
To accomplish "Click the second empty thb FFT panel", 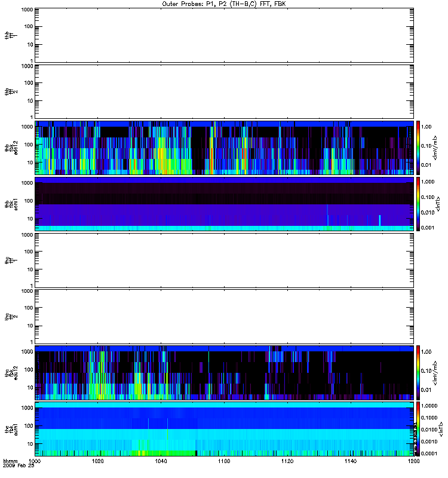I will (x=224, y=91).
